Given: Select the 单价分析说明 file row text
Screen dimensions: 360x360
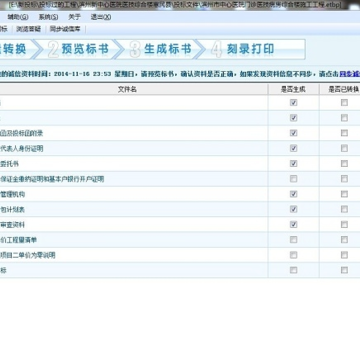Looking at the screenshot, I should [x=28, y=255].
